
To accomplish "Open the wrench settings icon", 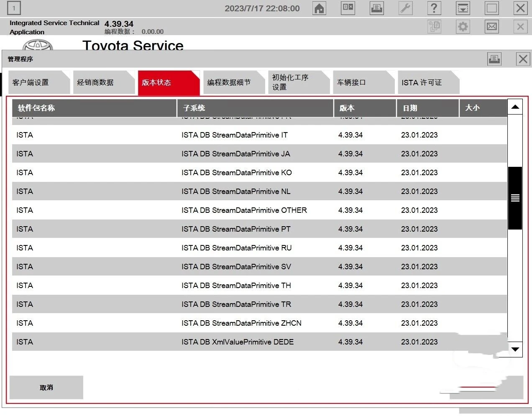I will pos(406,8).
